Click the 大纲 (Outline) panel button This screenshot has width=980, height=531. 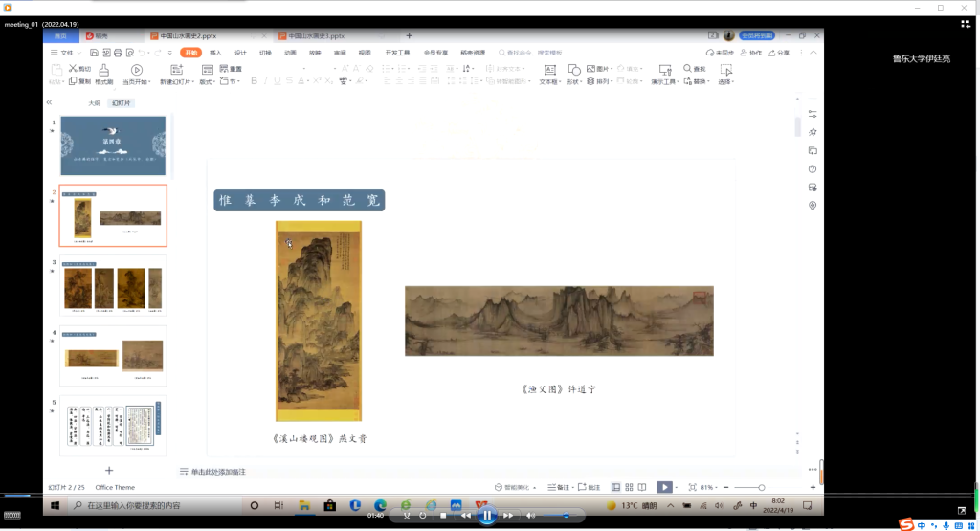pyautogui.click(x=95, y=102)
